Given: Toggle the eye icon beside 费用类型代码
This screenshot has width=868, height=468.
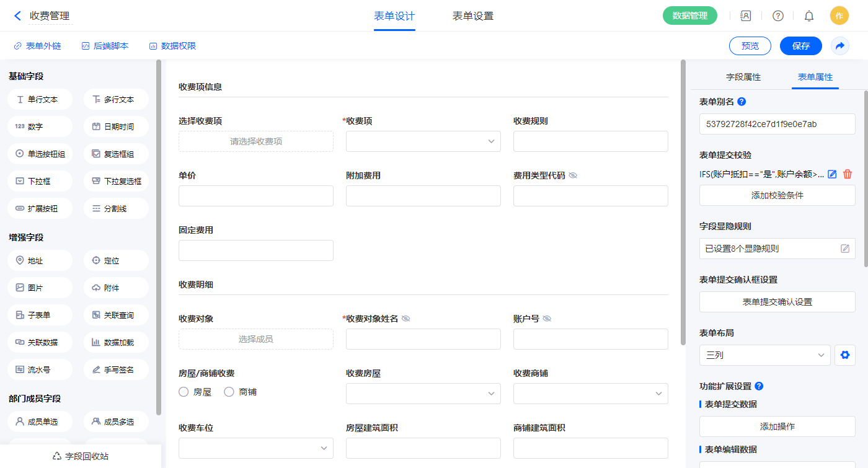Looking at the screenshot, I should pos(573,175).
